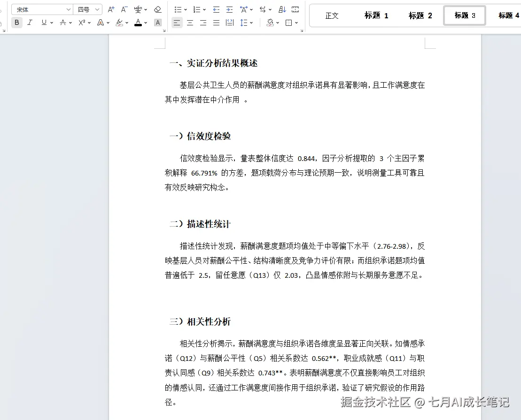Decrease font size with A- icon
The image size is (521, 420).
pos(124,10)
